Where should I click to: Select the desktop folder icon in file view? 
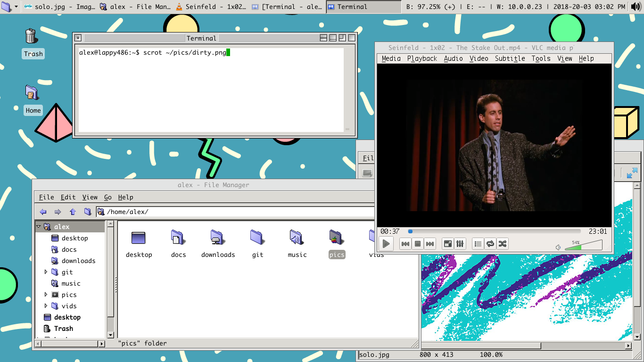139,238
